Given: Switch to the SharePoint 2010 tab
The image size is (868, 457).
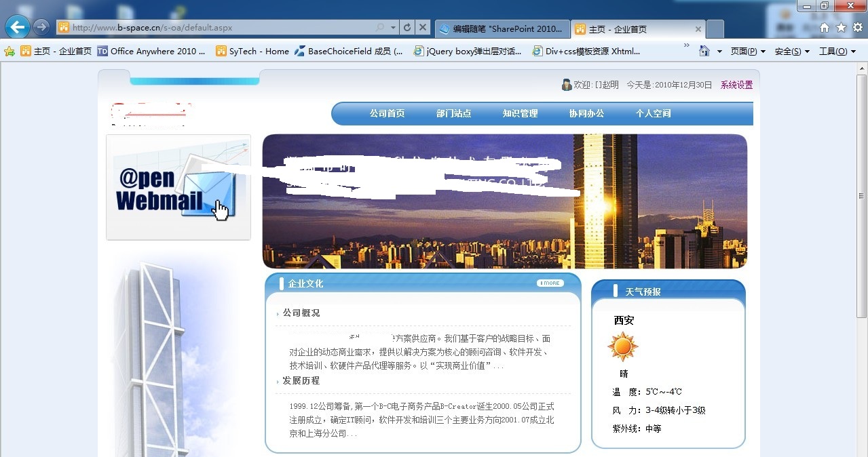Looking at the screenshot, I should point(502,29).
